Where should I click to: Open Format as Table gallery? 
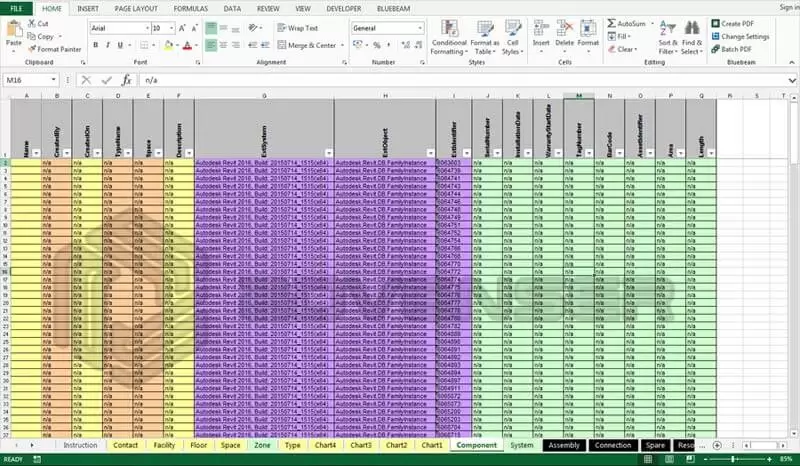point(485,37)
